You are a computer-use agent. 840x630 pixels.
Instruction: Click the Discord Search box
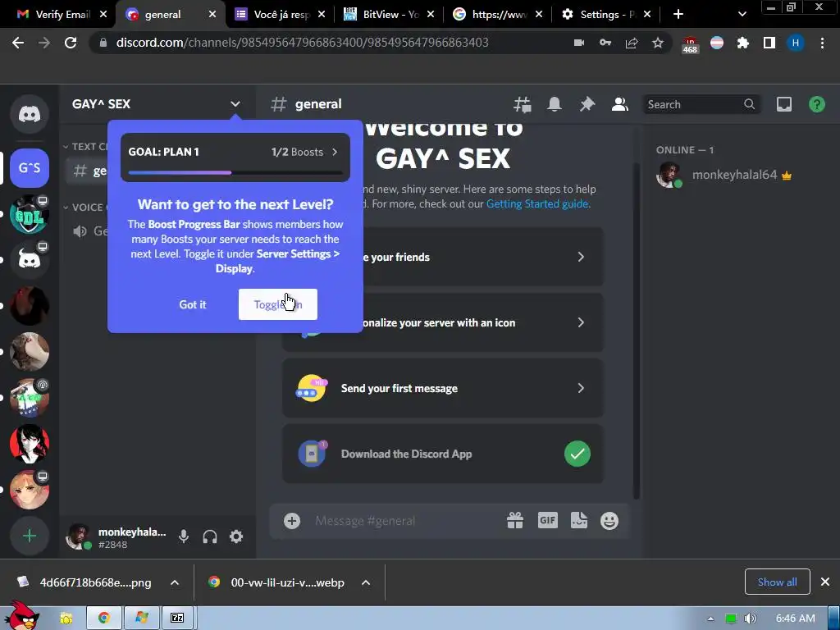(701, 104)
